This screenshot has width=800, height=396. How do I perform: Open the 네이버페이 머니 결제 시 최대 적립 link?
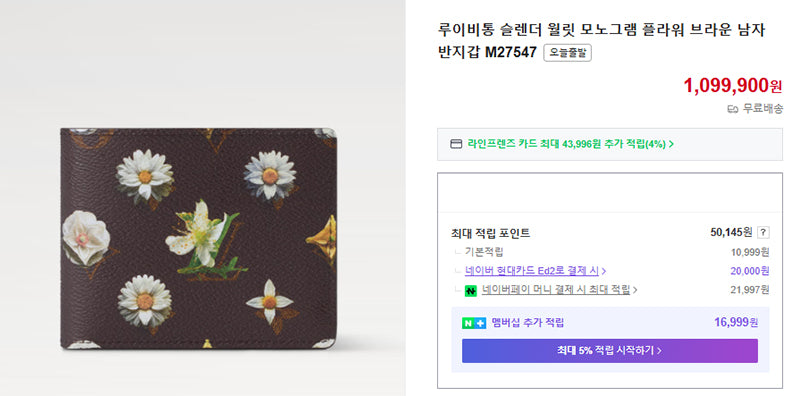(x=556, y=290)
